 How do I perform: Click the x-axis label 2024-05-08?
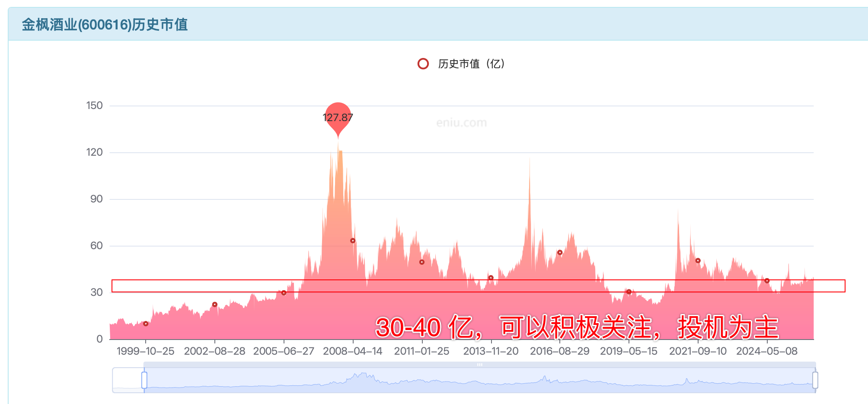[x=767, y=351]
